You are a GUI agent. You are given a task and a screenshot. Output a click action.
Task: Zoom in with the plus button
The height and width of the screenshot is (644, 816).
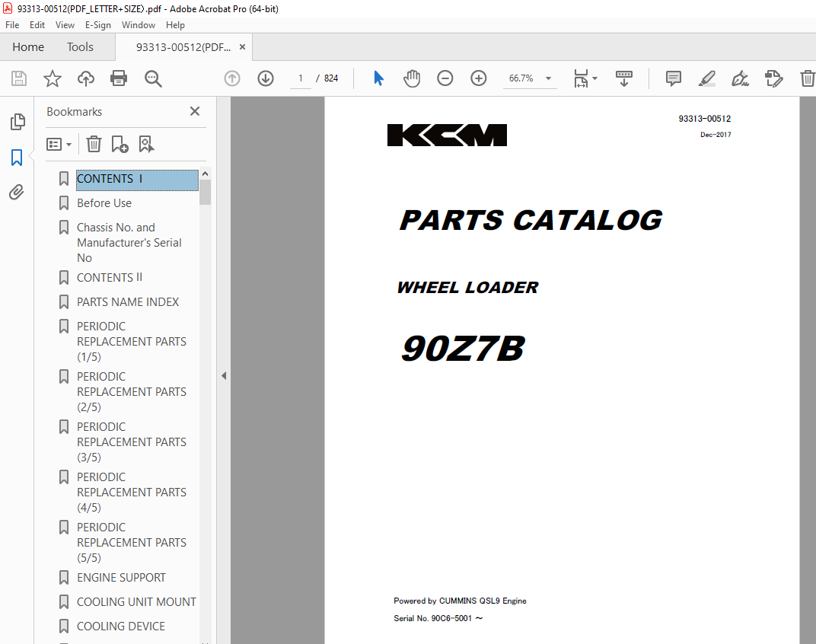(478, 78)
